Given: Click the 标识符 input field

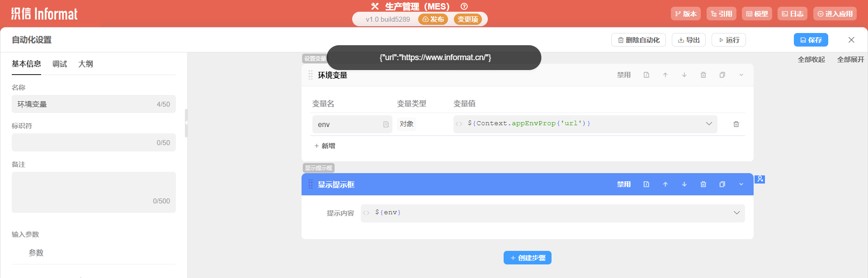Looking at the screenshot, I should 86,142.
